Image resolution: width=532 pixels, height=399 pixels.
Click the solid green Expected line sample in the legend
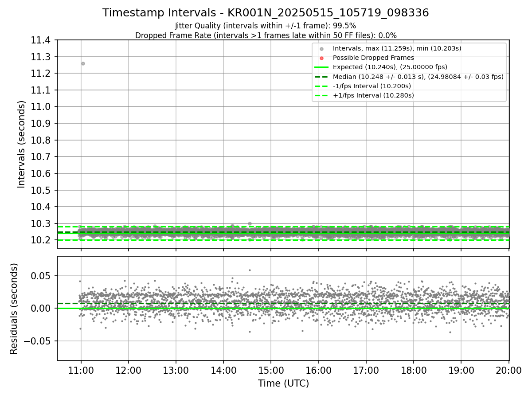pos(321,67)
